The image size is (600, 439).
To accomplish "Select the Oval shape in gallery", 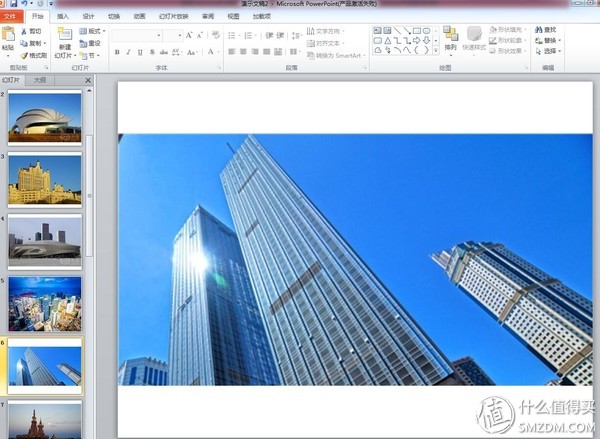I will tap(426, 31).
